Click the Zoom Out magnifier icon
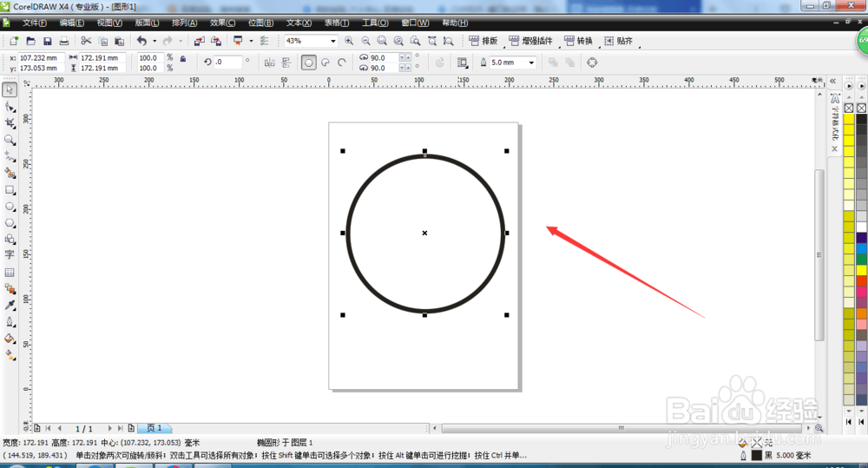The height and width of the screenshot is (468, 868). [x=366, y=41]
